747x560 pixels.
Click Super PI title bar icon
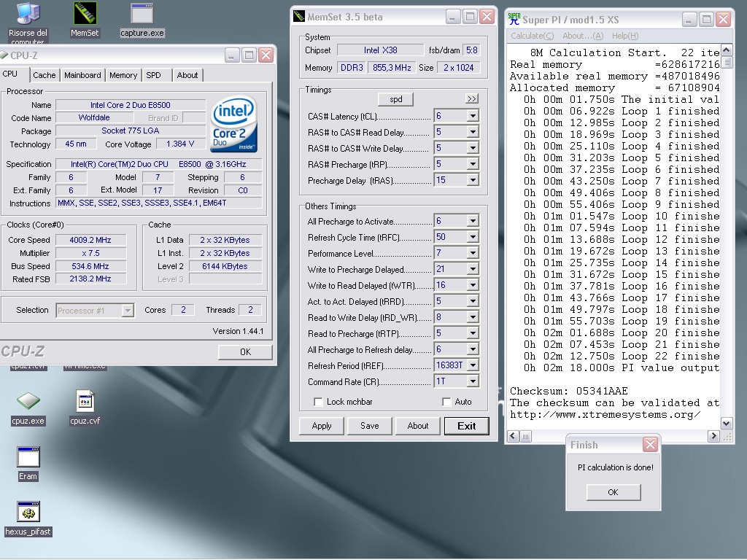[x=514, y=19]
